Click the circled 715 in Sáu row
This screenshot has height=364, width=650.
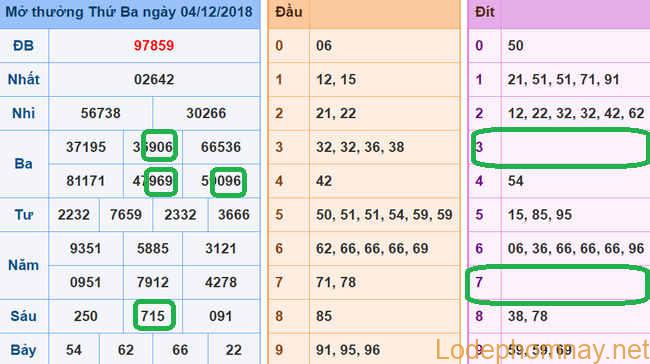[x=154, y=315]
